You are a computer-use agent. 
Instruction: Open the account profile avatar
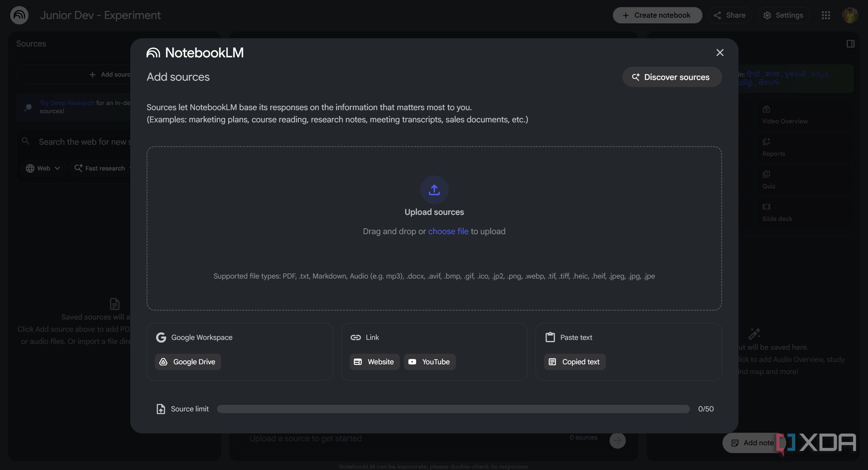[850, 15]
